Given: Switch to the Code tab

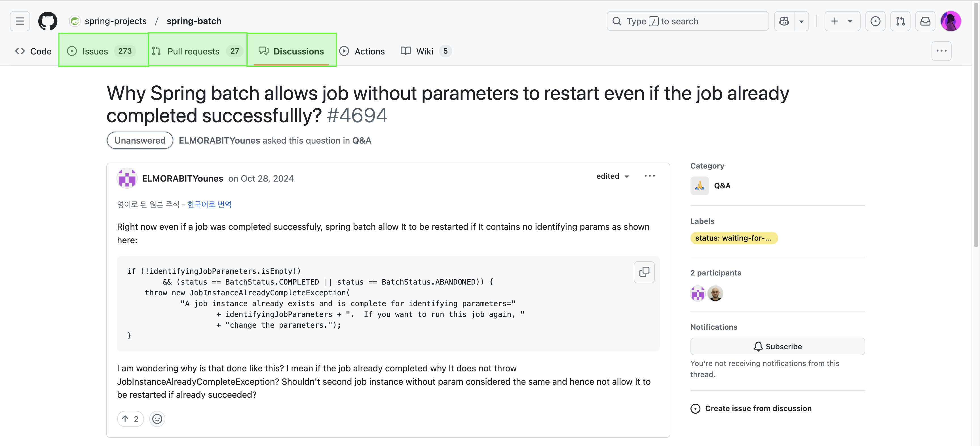Looking at the screenshot, I should point(33,51).
